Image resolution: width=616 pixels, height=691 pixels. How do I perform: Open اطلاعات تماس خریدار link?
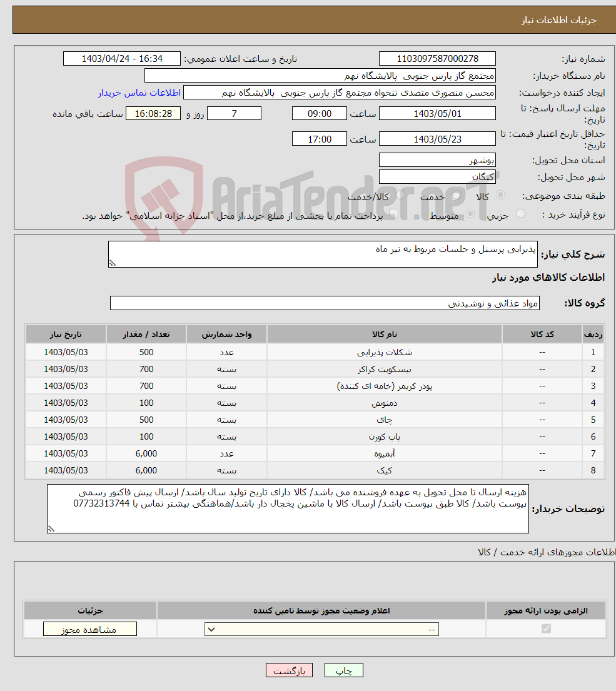pos(139,93)
